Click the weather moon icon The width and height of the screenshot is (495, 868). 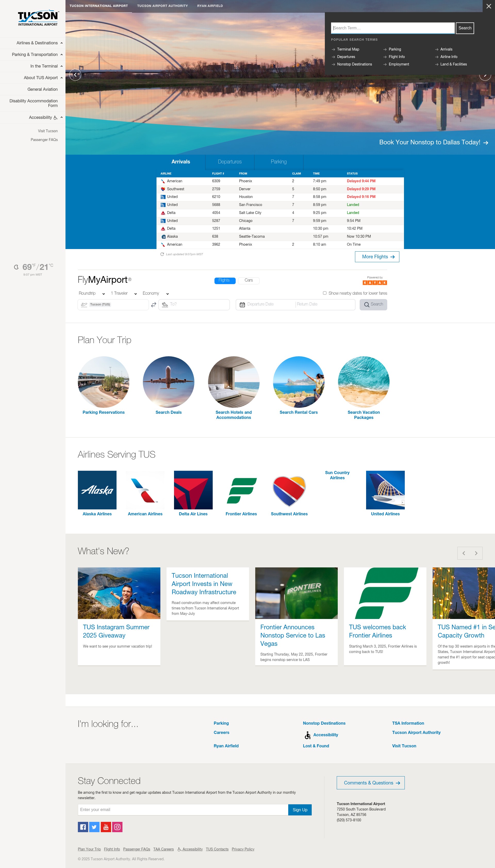[16, 267]
